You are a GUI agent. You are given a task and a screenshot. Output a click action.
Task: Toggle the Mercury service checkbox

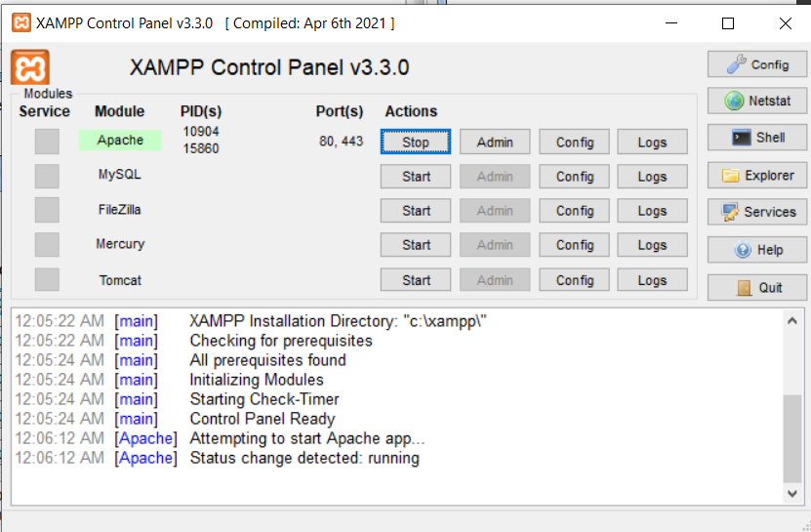click(x=47, y=244)
